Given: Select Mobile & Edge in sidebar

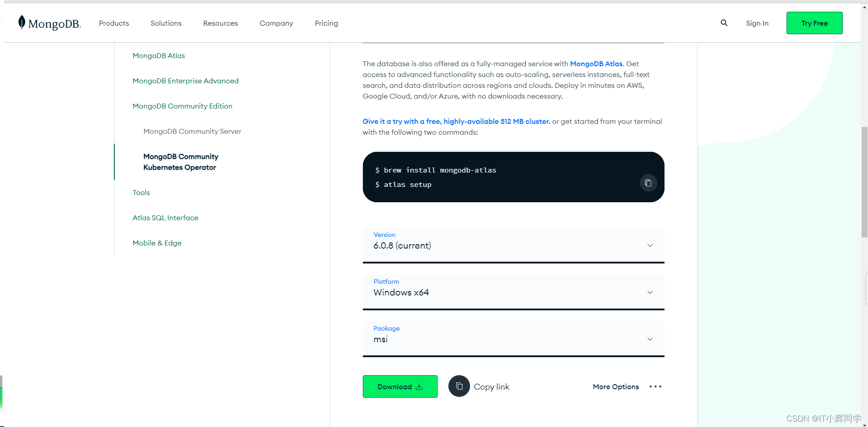Looking at the screenshot, I should (157, 243).
